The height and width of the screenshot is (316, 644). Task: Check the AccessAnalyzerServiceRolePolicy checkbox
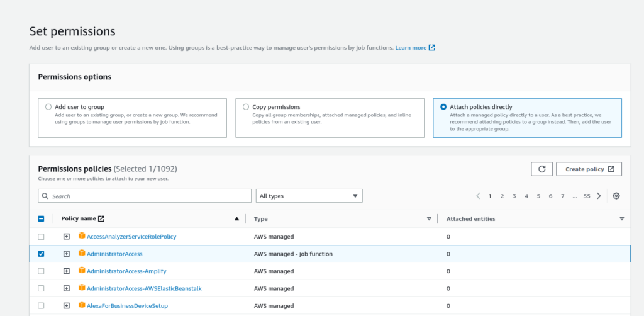[41, 237]
